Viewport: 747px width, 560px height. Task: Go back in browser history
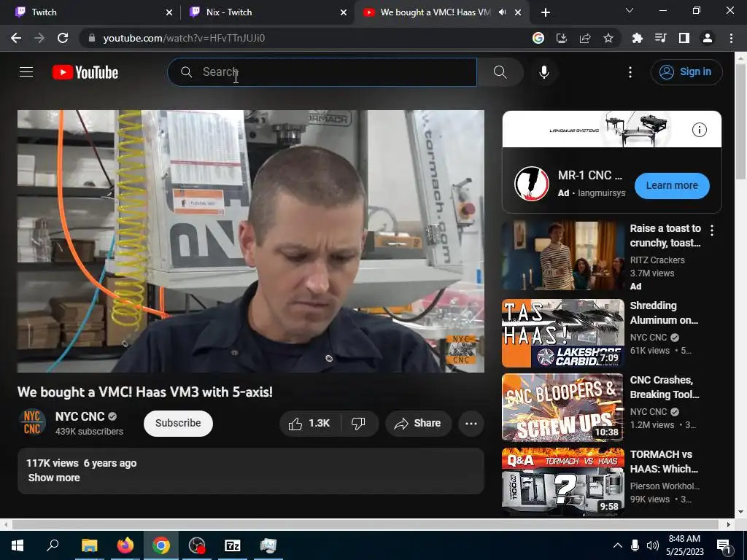(16, 38)
